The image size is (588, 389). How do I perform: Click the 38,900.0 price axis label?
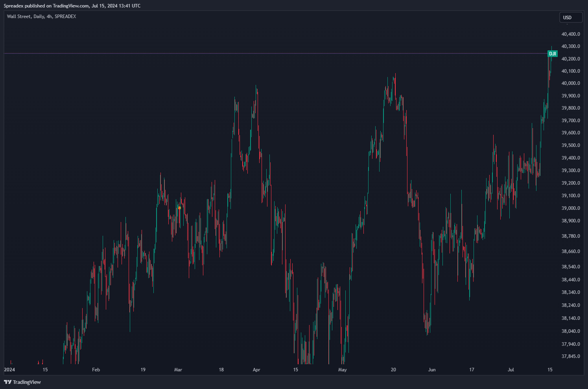571,221
